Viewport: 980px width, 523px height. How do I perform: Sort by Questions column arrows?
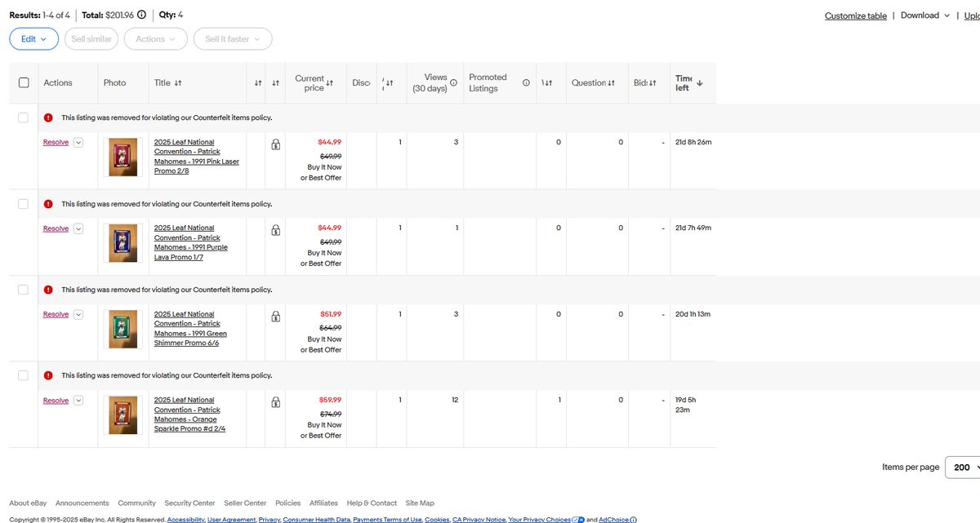pos(611,82)
